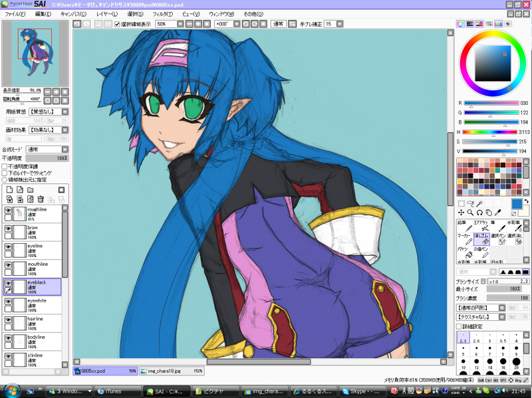Switch to img_chara18.jpg document tab
The height and width of the screenshot is (398, 532).
172,371
